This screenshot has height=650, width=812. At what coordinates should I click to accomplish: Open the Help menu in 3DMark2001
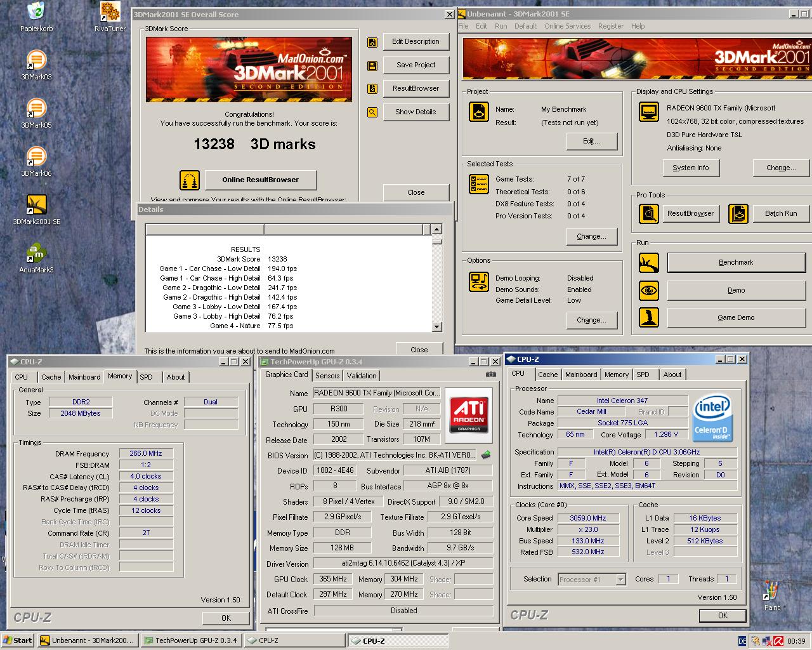pos(638,26)
